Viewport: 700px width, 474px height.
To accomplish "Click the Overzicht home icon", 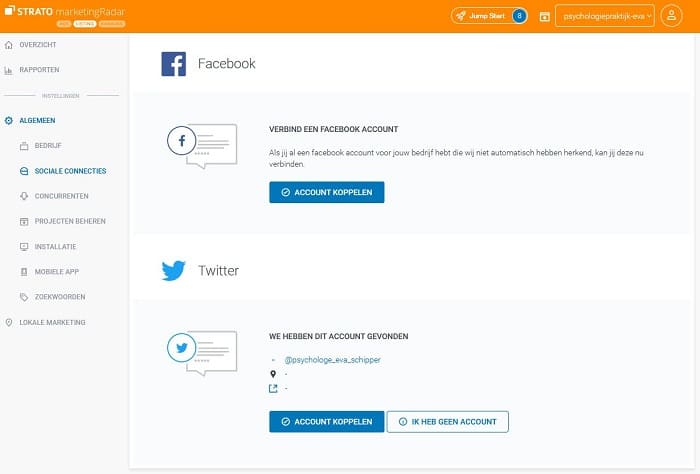I will pyautogui.click(x=8, y=45).
